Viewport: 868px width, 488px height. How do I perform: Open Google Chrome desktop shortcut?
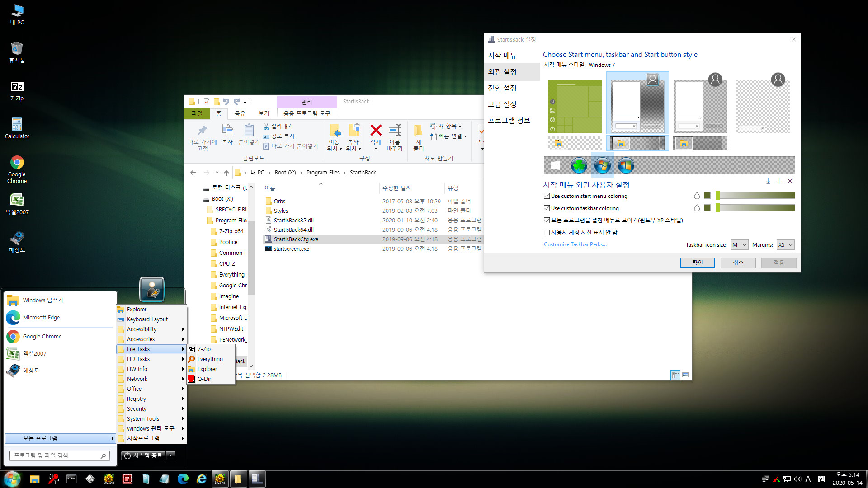pyautogui.click(x=17, y=169)
